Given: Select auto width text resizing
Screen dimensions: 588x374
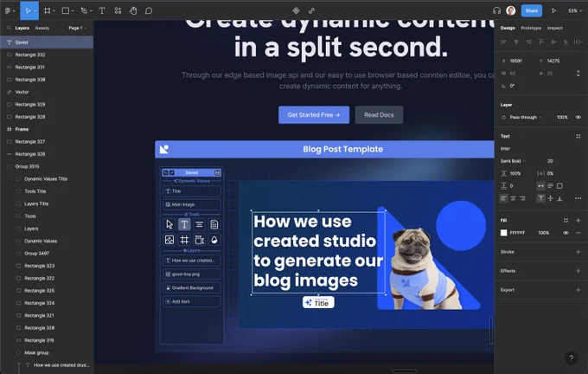Looking at the screenshot, I should 540,186.
